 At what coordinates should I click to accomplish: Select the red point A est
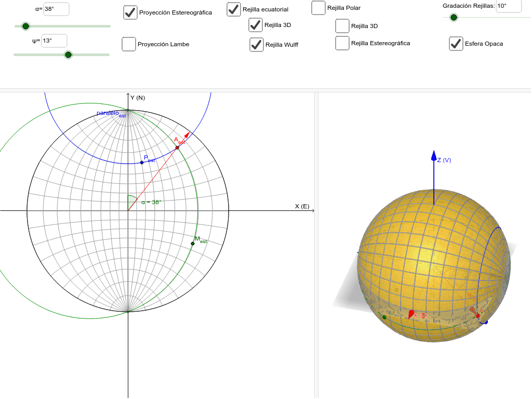pos(177,148)
